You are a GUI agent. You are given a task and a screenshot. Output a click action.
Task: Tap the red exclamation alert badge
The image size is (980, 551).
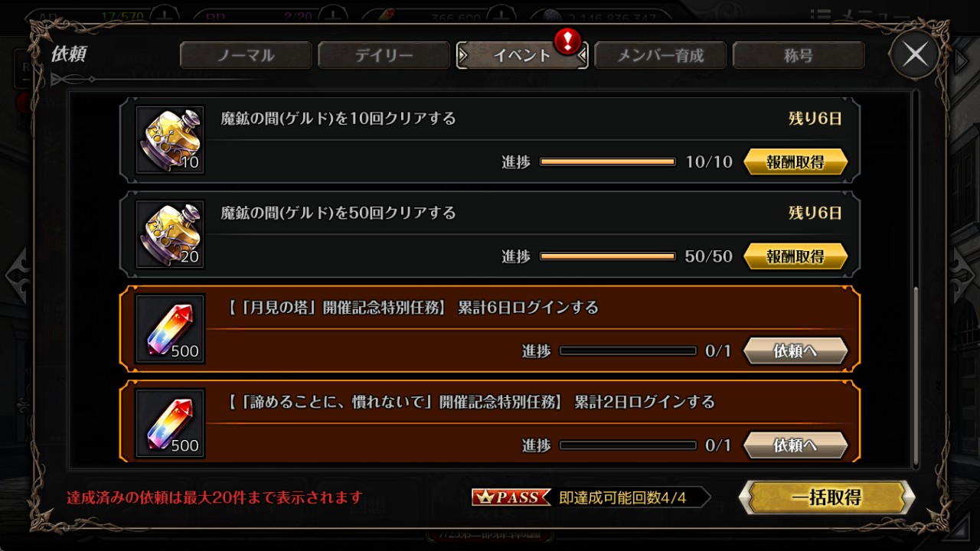click(x=567, y=41)
